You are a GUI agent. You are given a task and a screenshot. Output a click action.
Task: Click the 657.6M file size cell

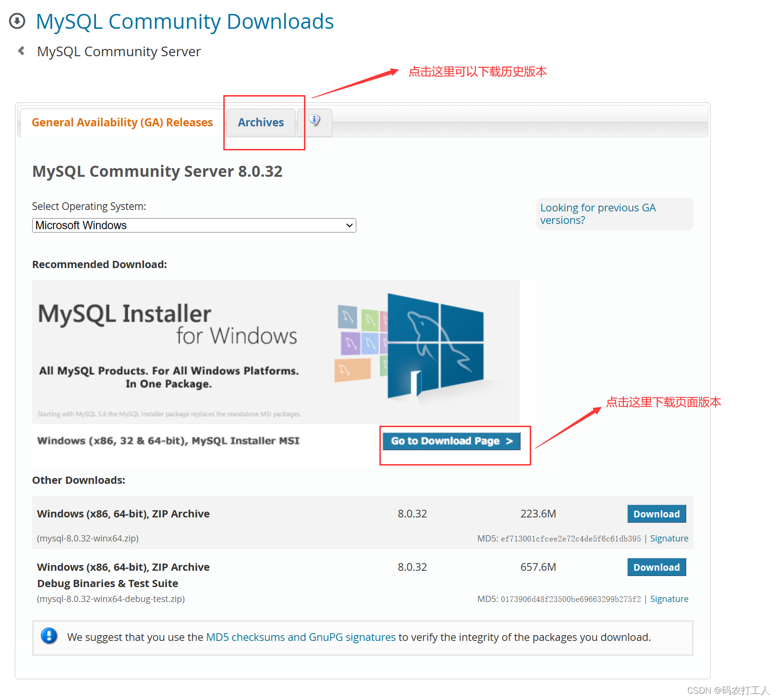tap(538, 567)
